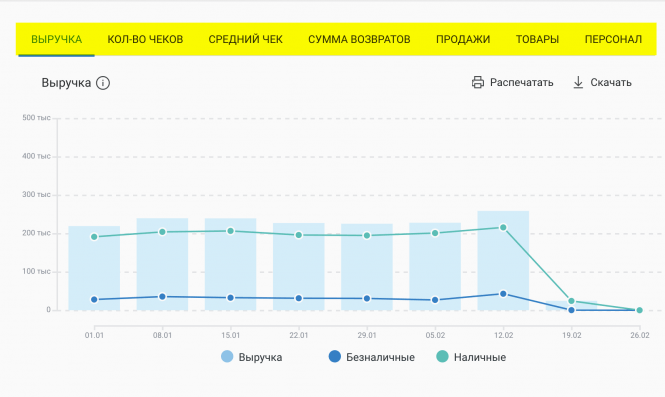Click the Скачать text button
This screenshot has width=665, height=397.
[x=611, y=82]
